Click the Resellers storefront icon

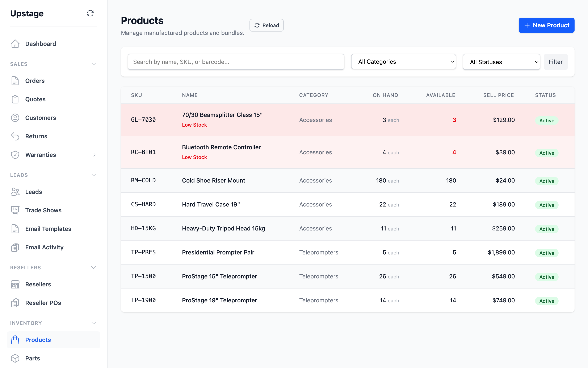[x=15, y=284]
